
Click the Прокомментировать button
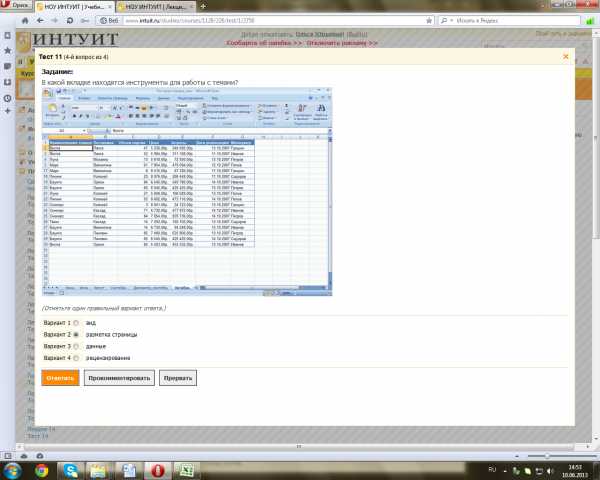119,378
